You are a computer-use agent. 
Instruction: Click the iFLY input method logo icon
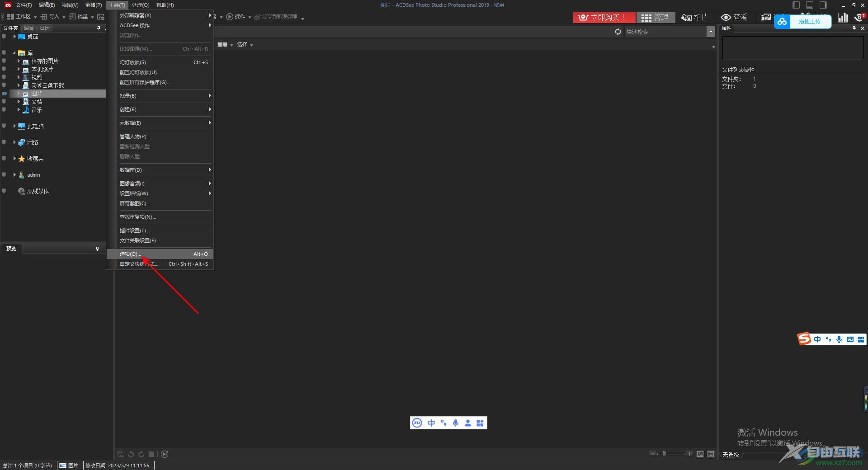point(417,423)
